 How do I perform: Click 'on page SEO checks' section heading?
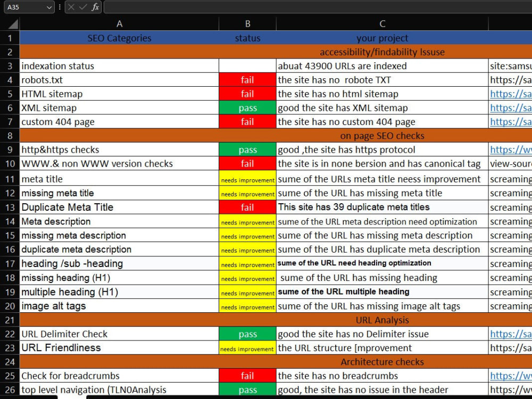point(382,136)
